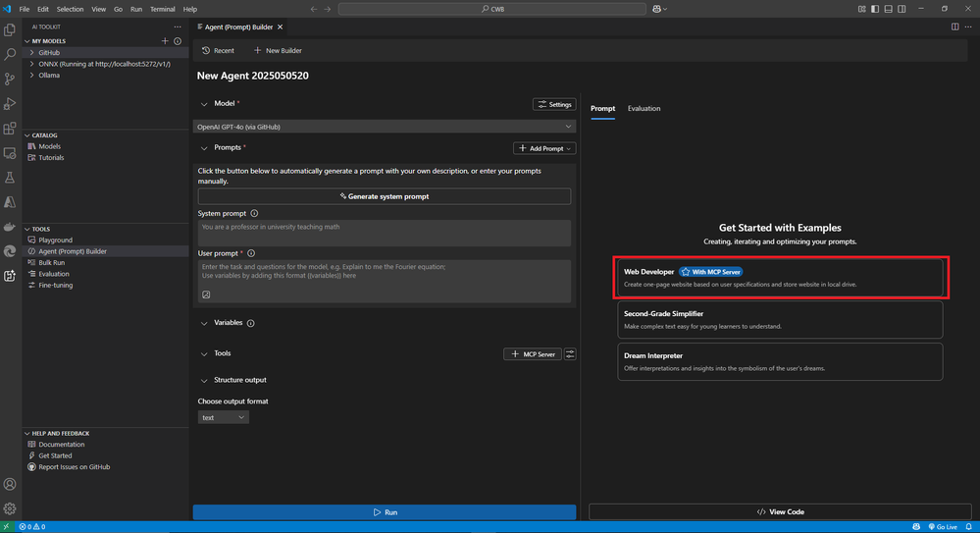The height and width of the screenshot is (533, 980).
Task: Click the attach image icon under User prompt
Action: click(x=206, y=294)
